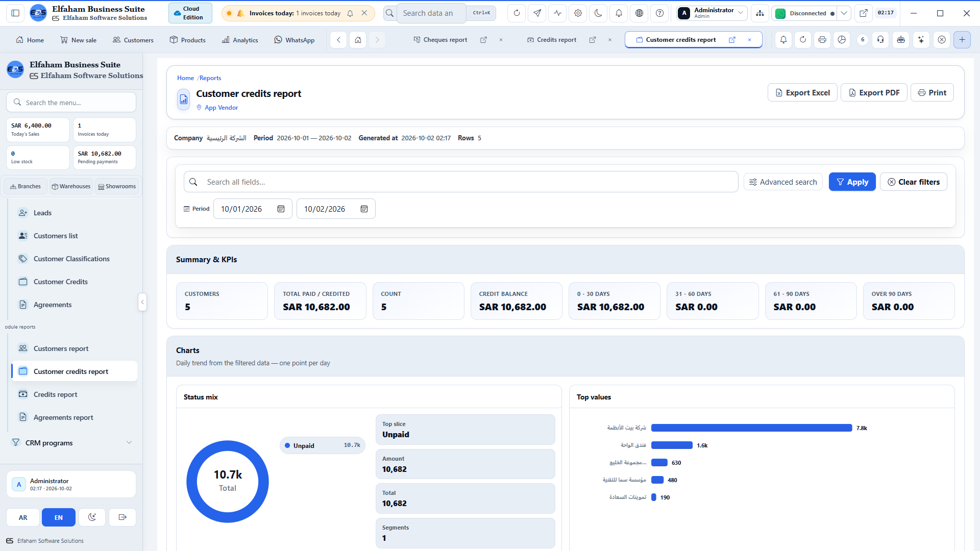Toggle the sidebar panel icon
The image size is (980, 551).
15,13
